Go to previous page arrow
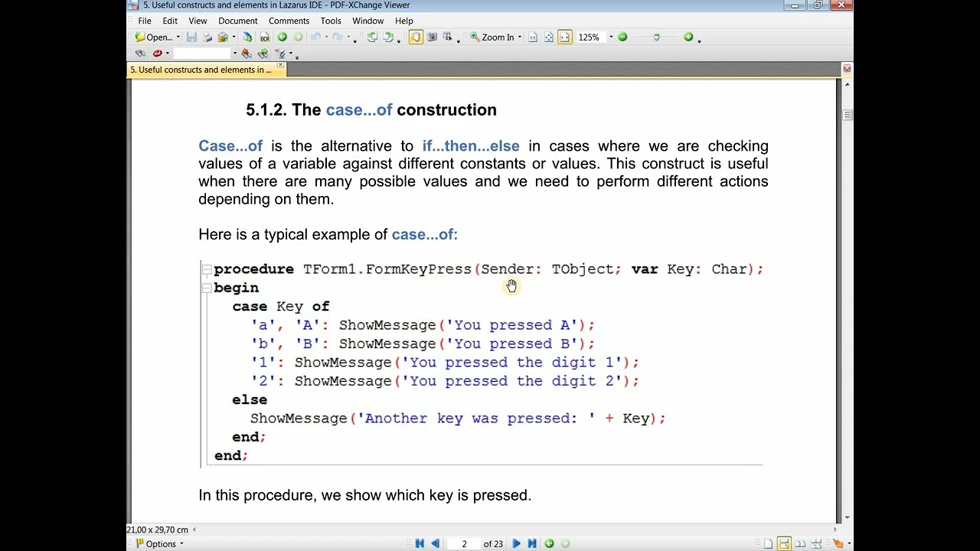Image resolution: width=980 pixels, height=551 pixels. pos(436,543)
